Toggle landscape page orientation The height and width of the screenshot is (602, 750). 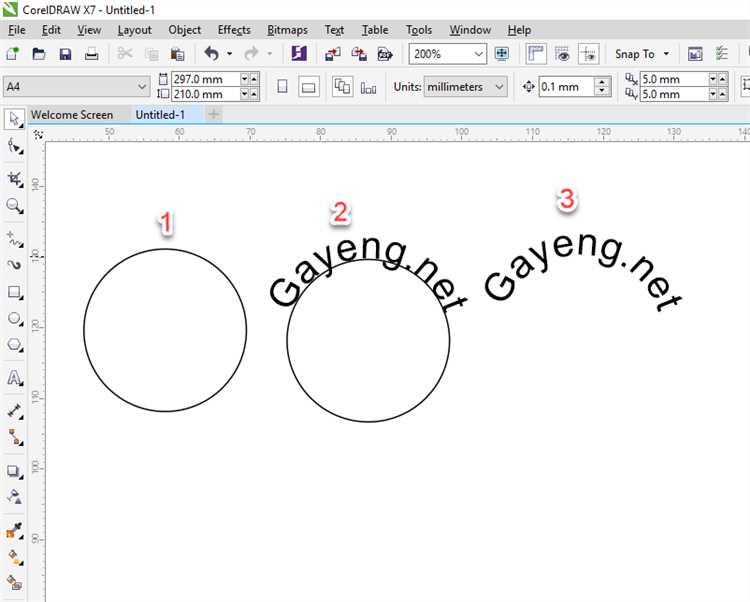[309, 87]
